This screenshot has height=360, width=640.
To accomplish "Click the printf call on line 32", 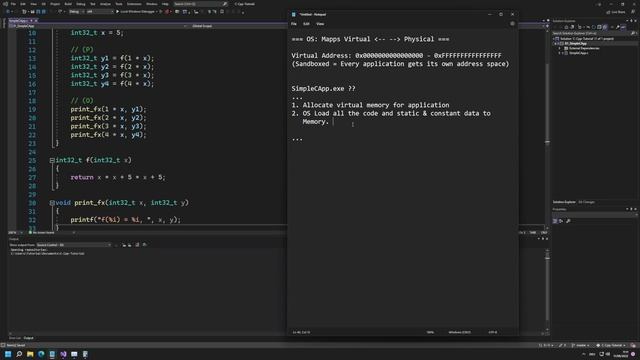I will [125, 220].
